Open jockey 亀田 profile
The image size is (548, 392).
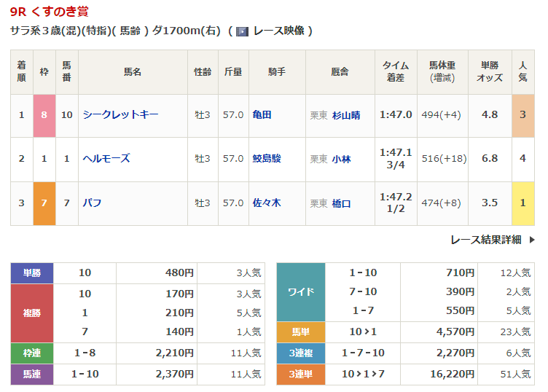(x=262, y=115)
